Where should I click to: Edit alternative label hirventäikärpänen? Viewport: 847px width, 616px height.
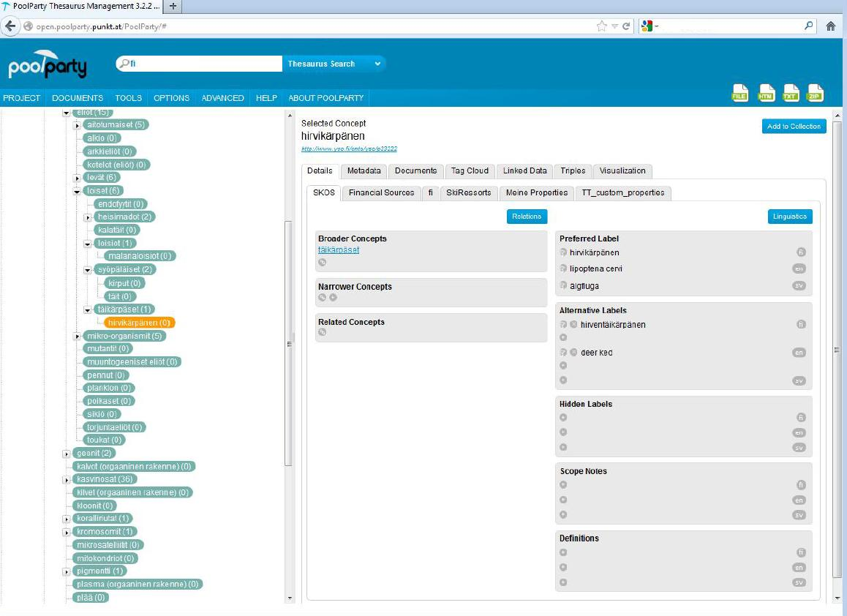pyautogui.click(x=563, y=324)
